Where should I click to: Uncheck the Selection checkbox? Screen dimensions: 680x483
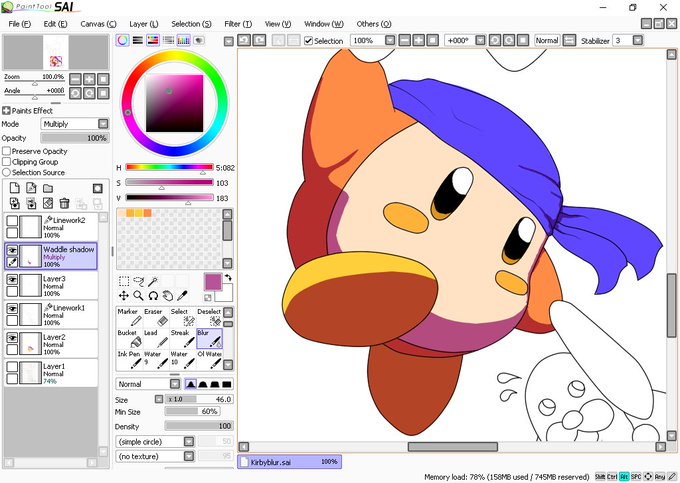308,41
